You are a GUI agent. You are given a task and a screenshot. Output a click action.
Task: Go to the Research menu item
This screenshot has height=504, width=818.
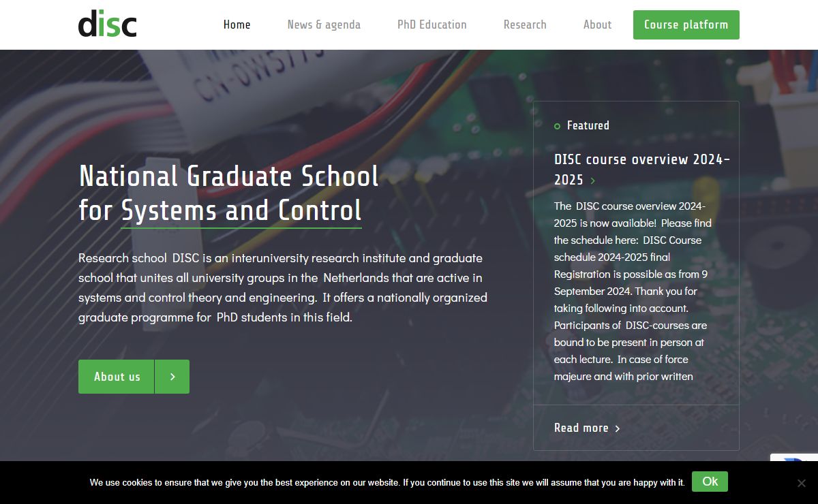point(525,25)
